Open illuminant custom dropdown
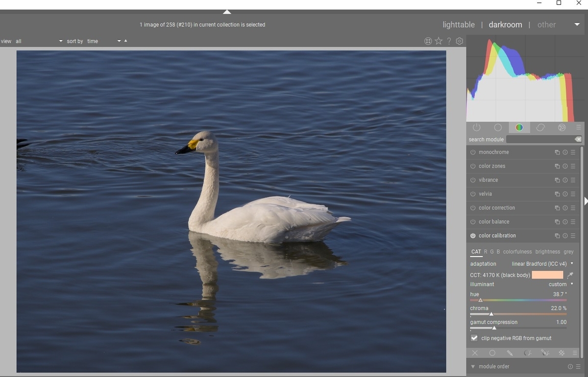 coord(561,284)
